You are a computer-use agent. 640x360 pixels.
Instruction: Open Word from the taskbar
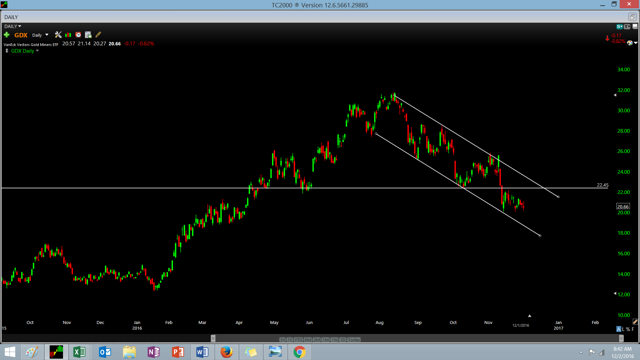202,352
